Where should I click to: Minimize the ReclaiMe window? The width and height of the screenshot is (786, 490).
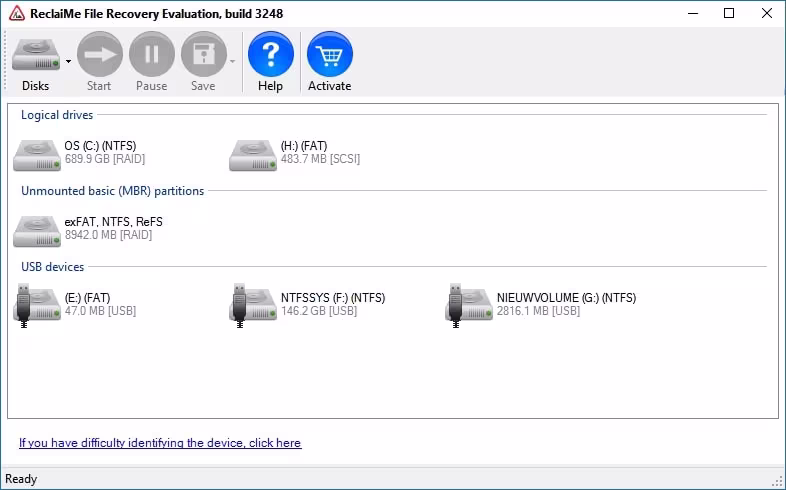click(693, 14)
